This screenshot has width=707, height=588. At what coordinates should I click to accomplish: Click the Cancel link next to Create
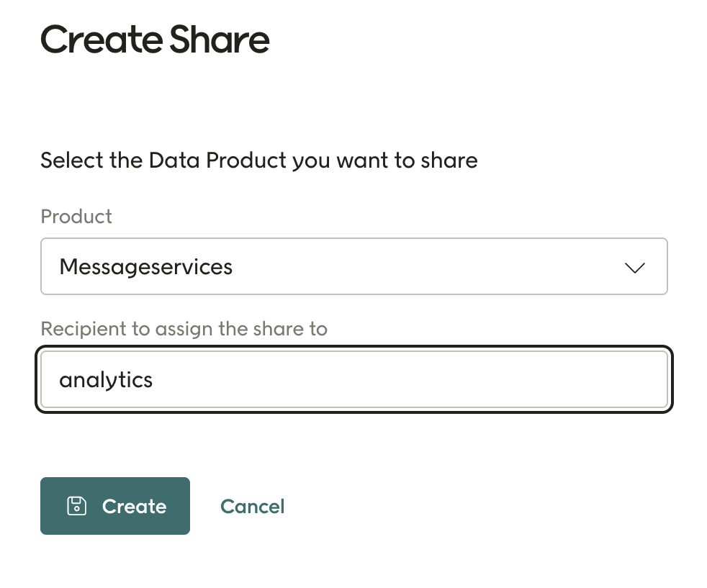coord(252,507)
